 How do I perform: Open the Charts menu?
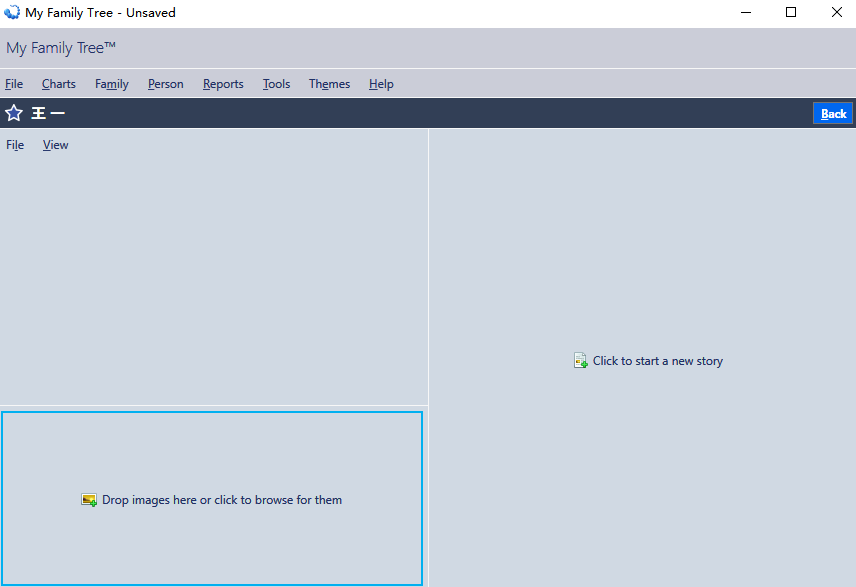coord(59,84)
